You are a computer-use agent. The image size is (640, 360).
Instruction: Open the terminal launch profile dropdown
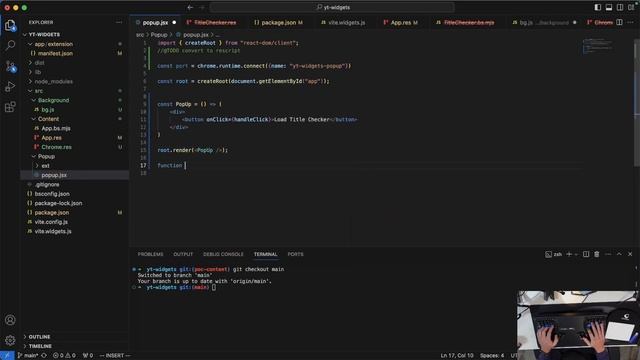[x=576, y=254]
